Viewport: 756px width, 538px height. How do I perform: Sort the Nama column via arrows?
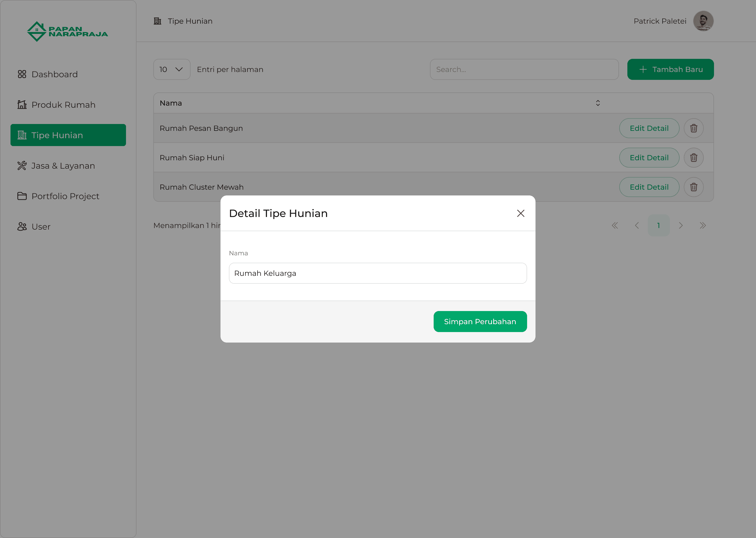[x=597, y=103]
